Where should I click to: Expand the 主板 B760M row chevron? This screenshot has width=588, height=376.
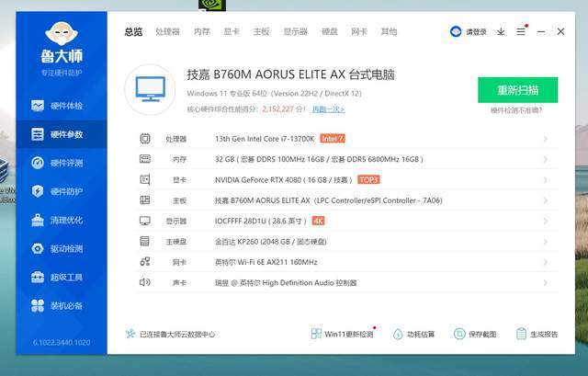tap(545, 200)
